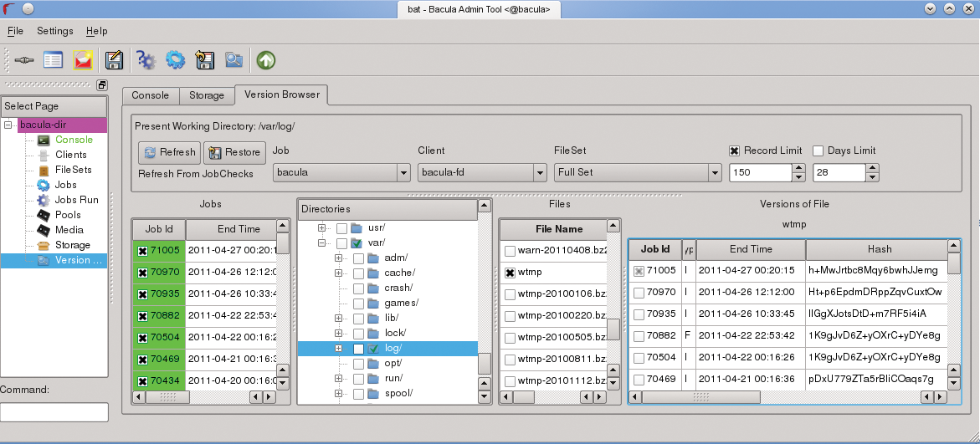Image resolution: width=980 pixels, height=444 pixels.
Task: Click the floppy disk save toolbar icon
Action: [x=114, y=60]
